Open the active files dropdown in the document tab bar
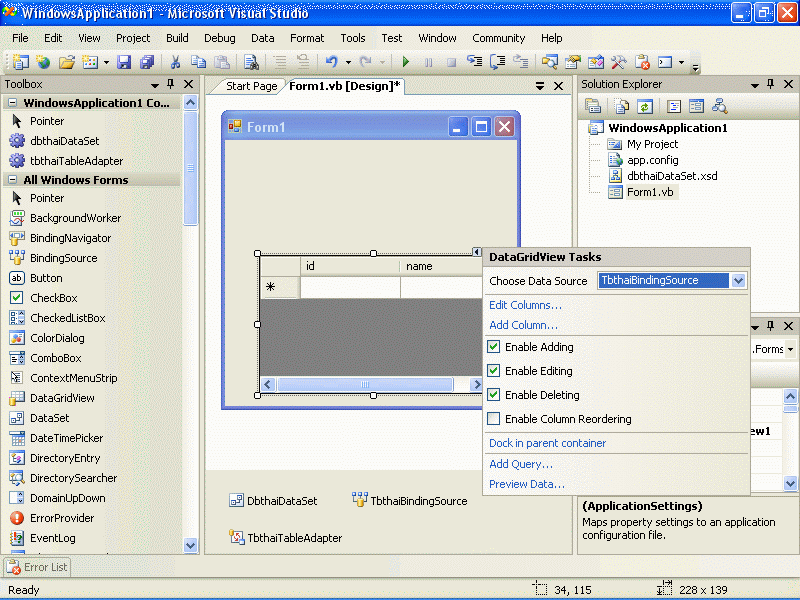 point(540,86)
